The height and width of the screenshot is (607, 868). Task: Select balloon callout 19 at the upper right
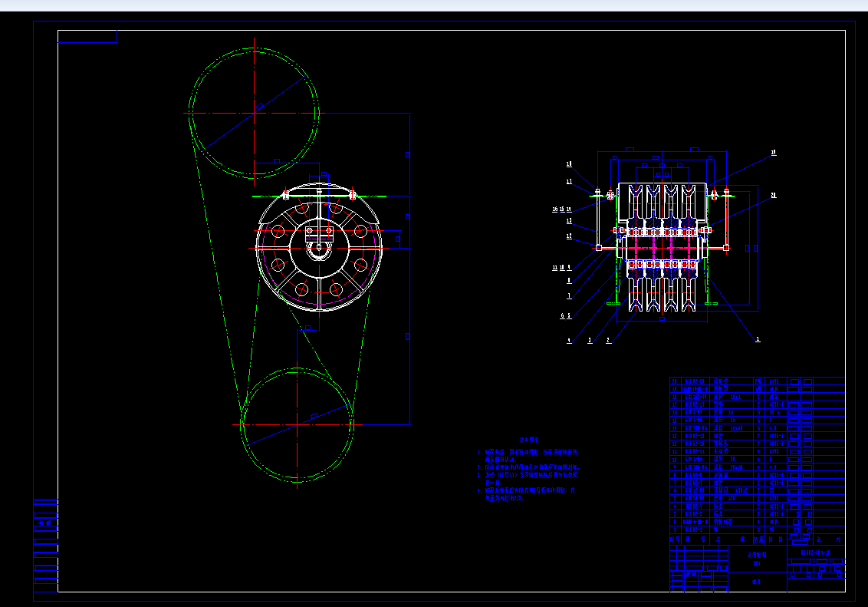(x=774, y=153)
